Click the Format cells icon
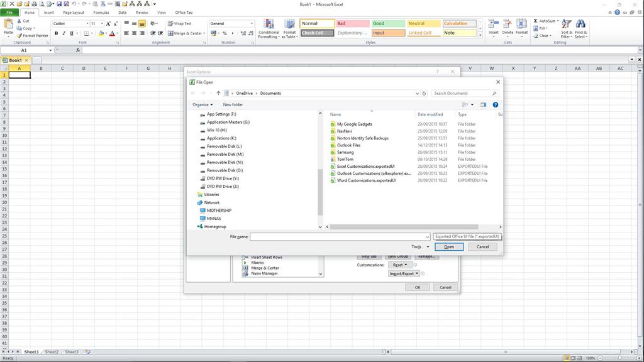This screenshot has height=362, width=644. (521, 24)
